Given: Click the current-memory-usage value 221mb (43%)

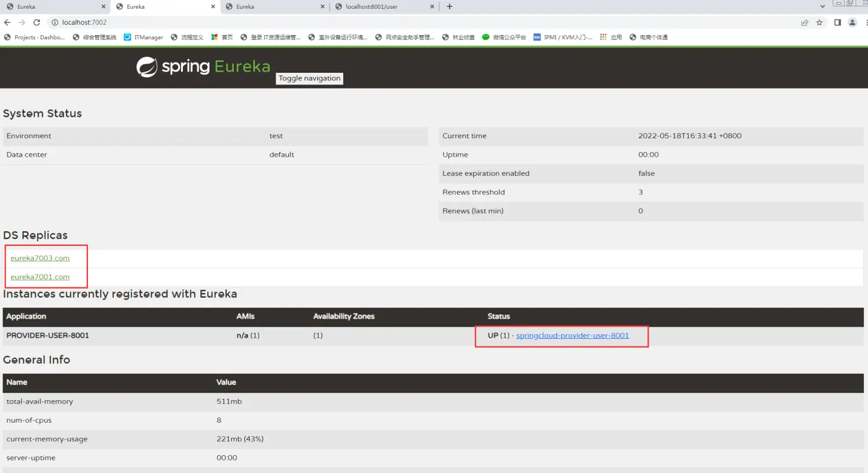Looking at the screenshot, I should [240, 439].
